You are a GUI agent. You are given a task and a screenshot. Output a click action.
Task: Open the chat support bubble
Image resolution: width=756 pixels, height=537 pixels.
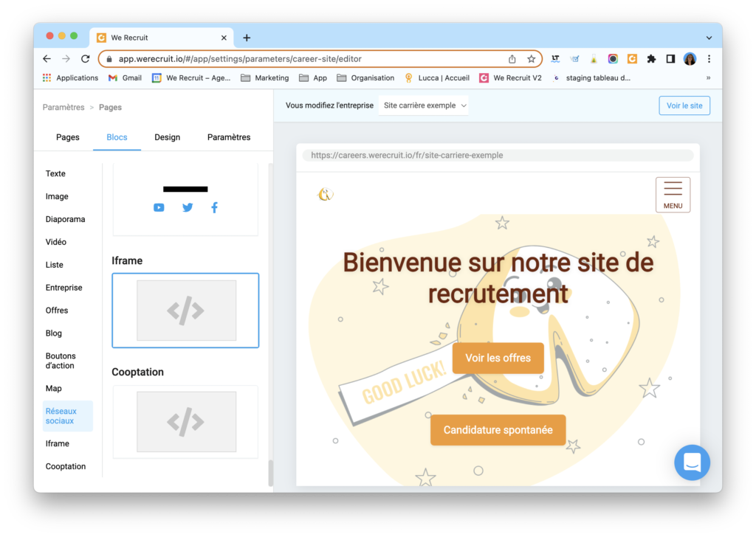coord(692,462)
